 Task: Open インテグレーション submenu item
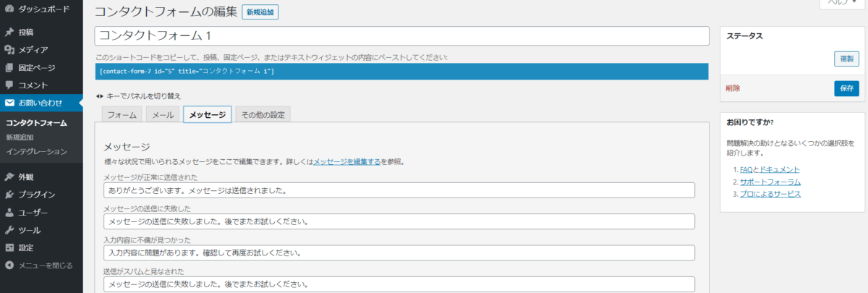click(36, 151)
